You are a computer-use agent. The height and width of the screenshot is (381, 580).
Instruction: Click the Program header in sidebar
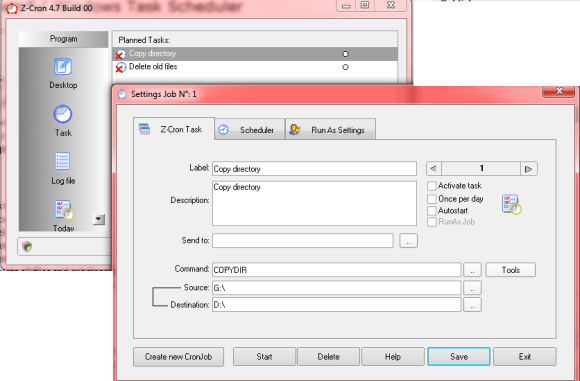pos(63,39)
